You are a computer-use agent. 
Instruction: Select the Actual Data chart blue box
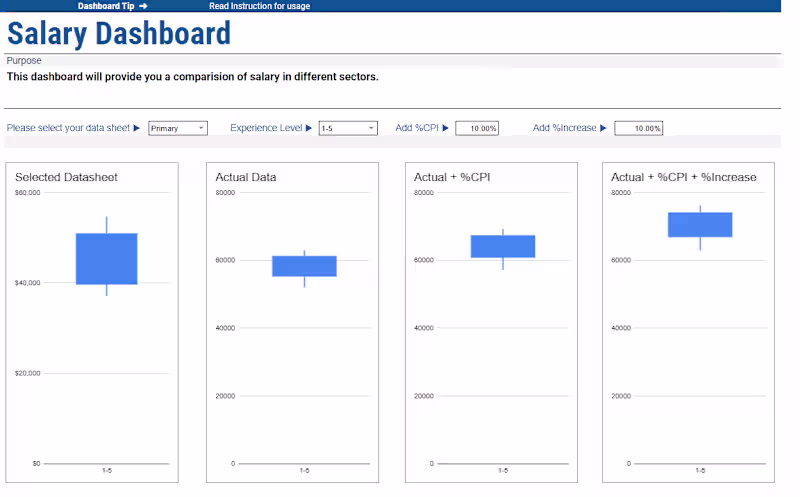[x=304, y=266]
